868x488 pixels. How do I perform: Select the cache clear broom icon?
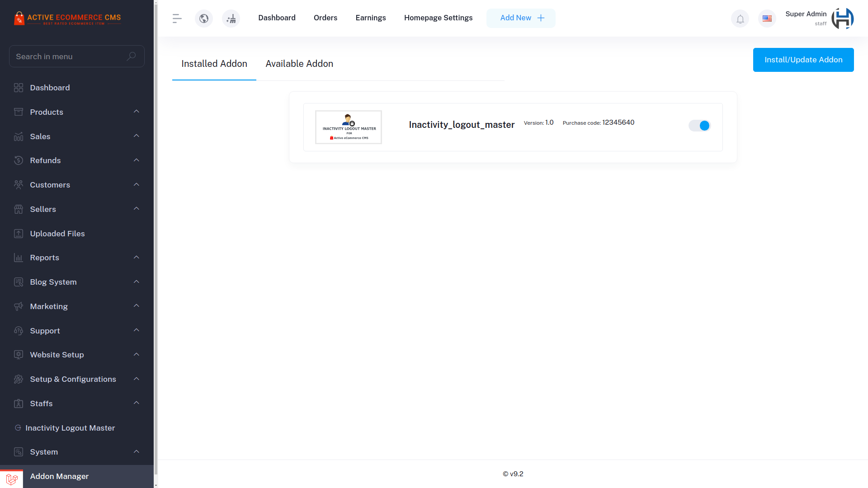(231, 19)
